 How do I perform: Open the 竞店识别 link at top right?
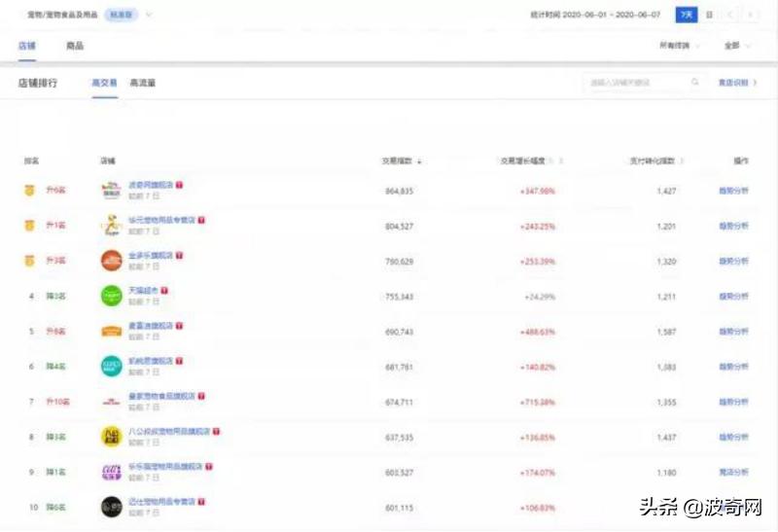tap(737, 83)
